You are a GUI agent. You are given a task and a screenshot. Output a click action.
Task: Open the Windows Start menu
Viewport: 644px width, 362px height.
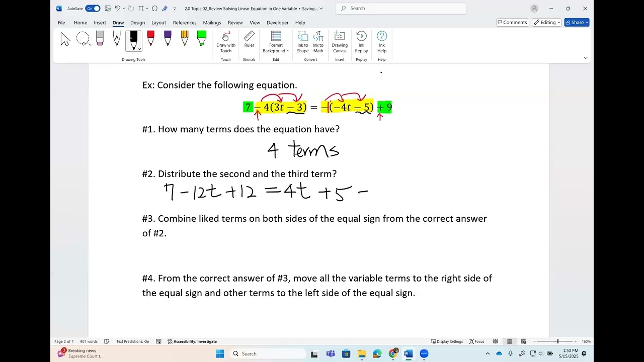(x=220, y=354)
